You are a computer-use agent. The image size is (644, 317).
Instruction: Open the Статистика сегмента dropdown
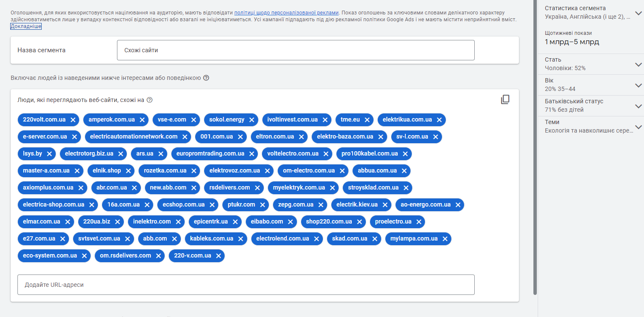[638, 13]
